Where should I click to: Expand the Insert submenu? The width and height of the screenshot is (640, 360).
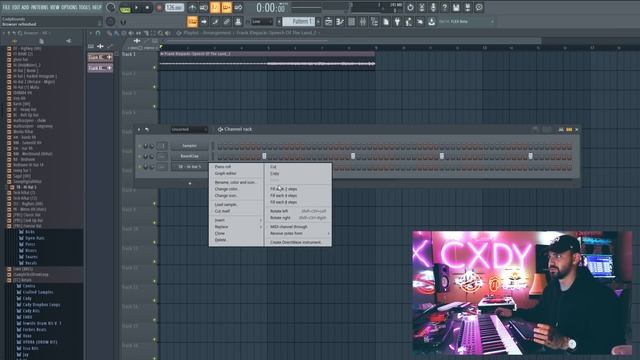[x=236, y=220]
